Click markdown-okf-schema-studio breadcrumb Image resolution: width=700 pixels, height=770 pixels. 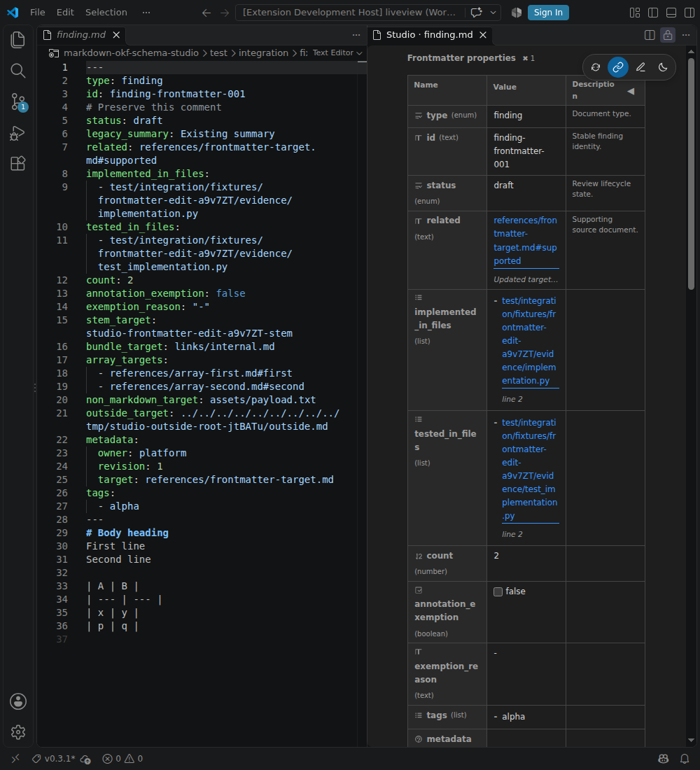pos(131,52)
